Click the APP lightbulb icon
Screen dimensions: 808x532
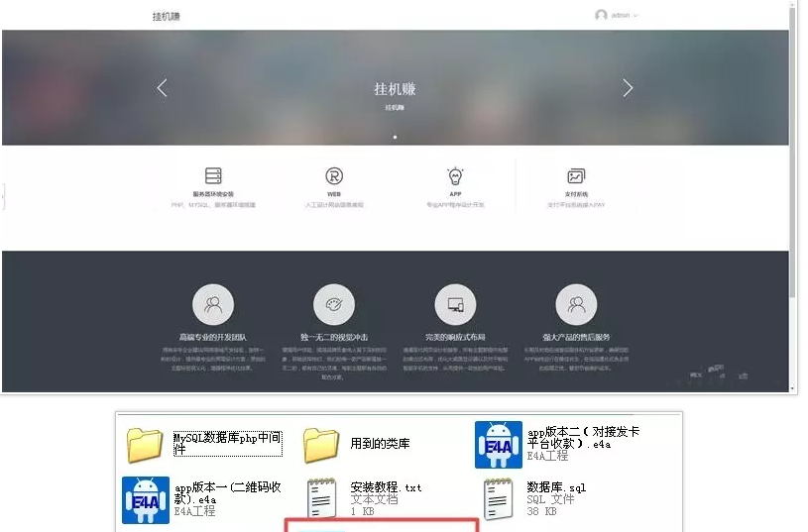(x=455, y=176)
